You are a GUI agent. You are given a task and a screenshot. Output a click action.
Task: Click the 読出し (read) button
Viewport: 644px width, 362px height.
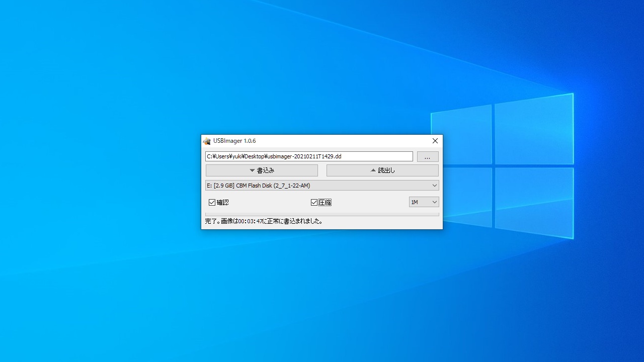(x=382, y=170)
